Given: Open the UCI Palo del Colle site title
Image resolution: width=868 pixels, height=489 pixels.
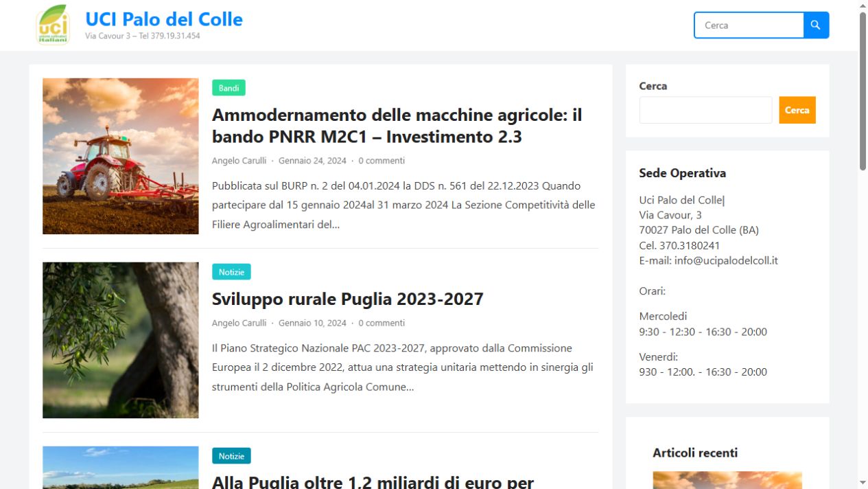Looking at the screenshot, I should pos(164,19).
